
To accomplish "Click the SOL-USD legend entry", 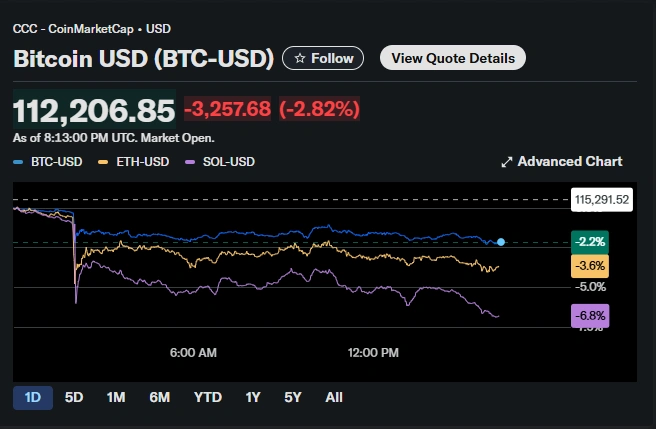I will 220,162.
